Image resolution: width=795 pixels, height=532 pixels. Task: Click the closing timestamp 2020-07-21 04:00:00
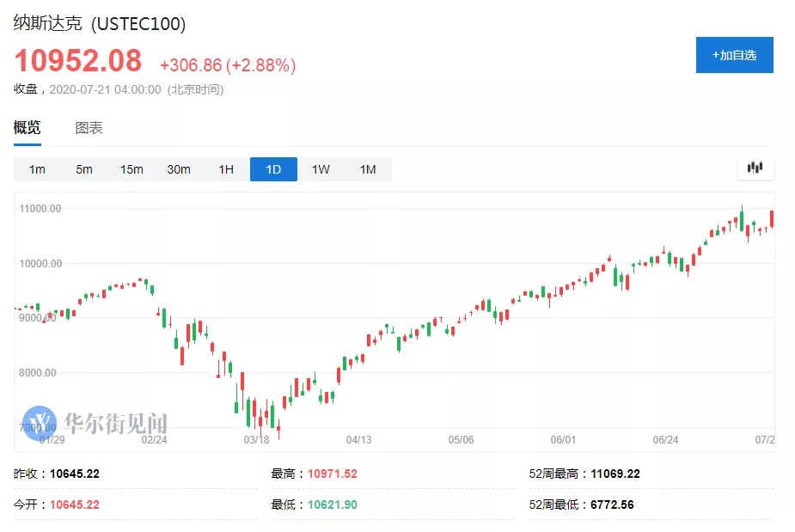click(105, 89)
